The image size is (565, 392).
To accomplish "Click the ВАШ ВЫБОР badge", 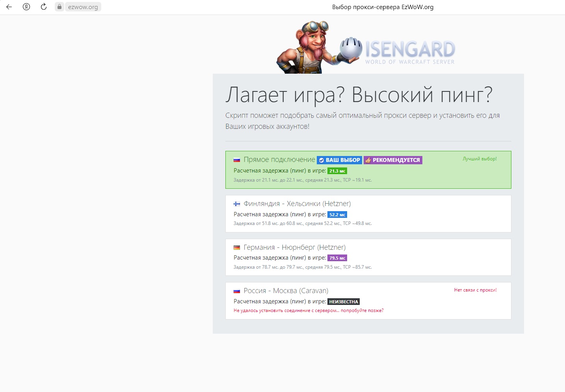I will pyautogui.click(x=339, y=160).
